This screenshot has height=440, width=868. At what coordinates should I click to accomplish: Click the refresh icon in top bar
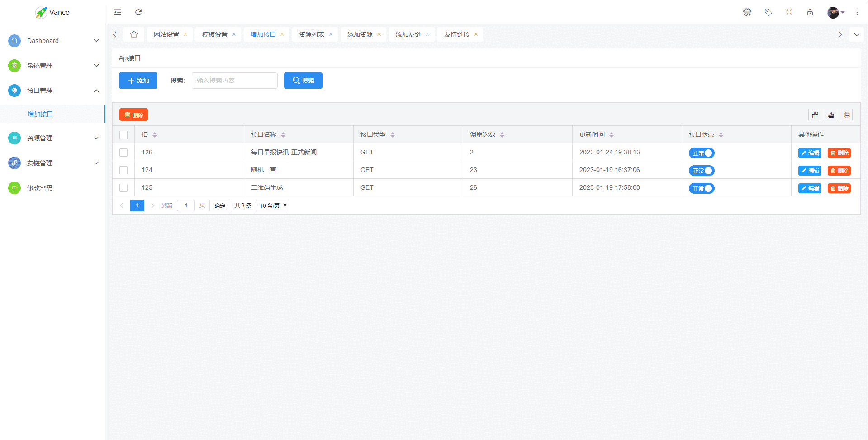138,12
